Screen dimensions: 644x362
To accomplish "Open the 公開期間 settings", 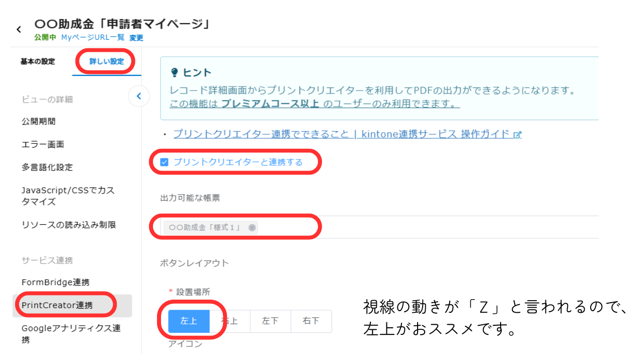I will coord(38,121).
